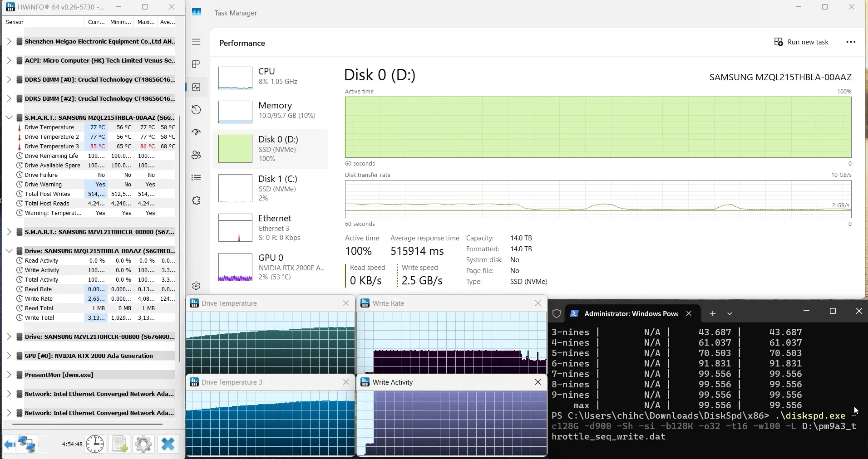Click the disk transfer rate graph

(x=598, y=199)
